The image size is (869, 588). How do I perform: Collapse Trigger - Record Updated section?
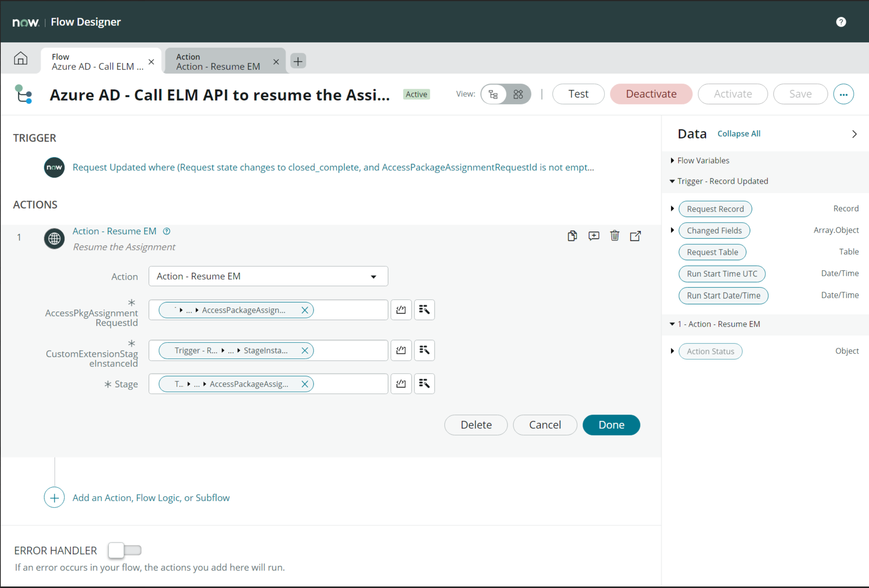coord(672,181)
